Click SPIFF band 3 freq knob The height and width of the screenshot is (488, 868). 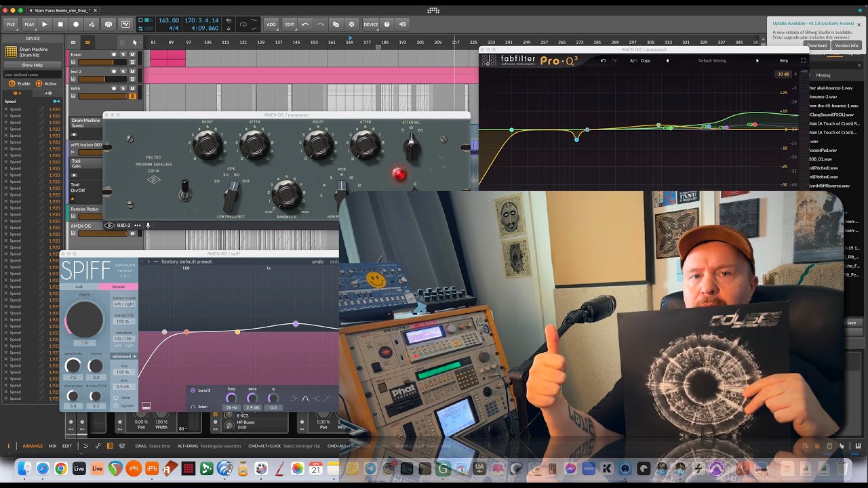231,398
